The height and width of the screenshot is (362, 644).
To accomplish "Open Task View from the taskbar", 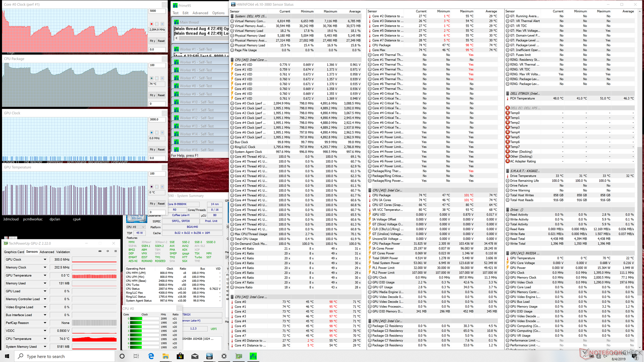I will tap(136, 356).
